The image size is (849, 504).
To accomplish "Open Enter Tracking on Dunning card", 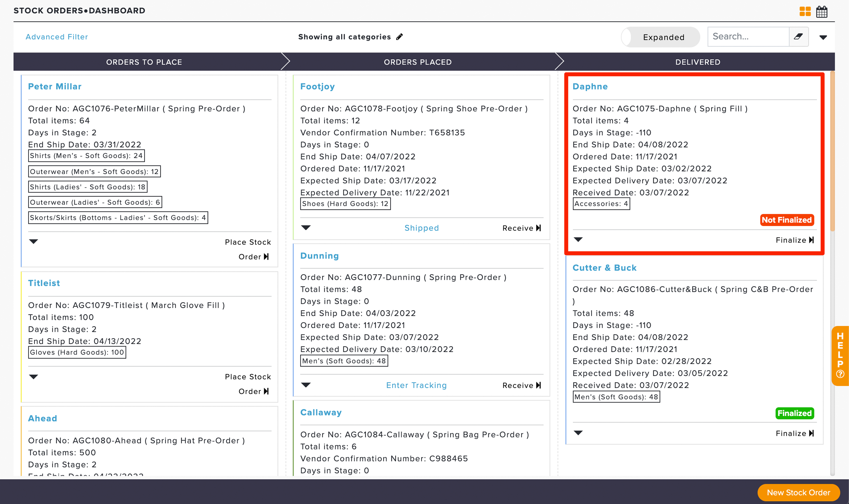I will coord(416,385).
